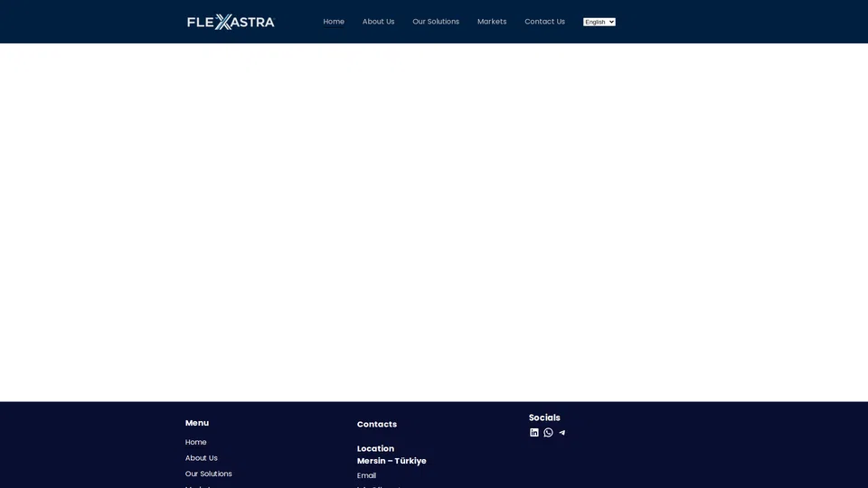Click the footer Email label
This screenshot has height=488, width=868.
pos(366,475)
